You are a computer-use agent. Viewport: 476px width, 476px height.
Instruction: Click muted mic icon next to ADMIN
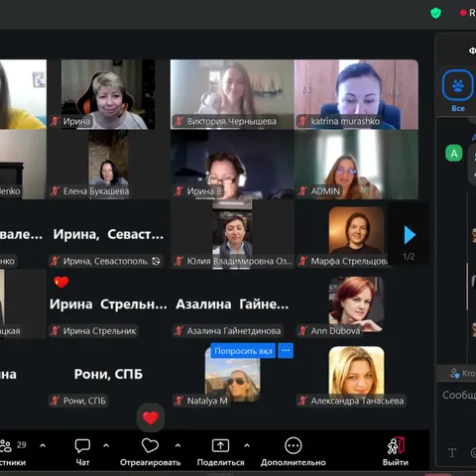tap(302, 191)
